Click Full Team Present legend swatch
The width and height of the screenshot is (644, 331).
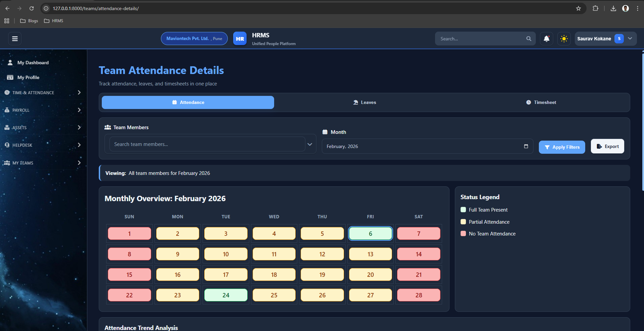(463, 210)
